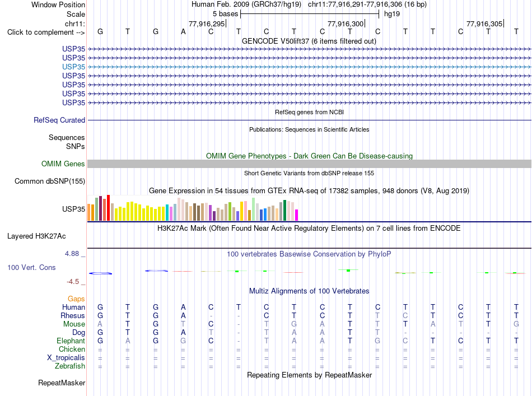The image size is (532, 396).
Task: Select the X_tropicalis species label
Action: click(66, 358)
